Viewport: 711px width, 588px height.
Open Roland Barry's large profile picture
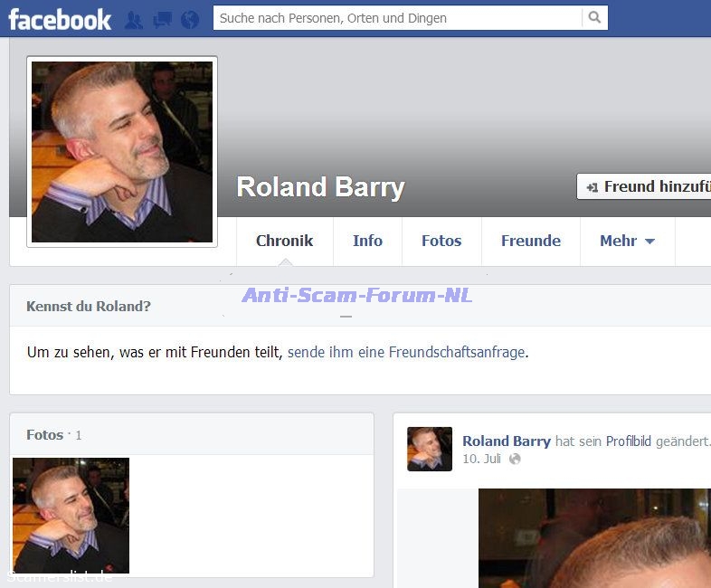pos(122,151)
